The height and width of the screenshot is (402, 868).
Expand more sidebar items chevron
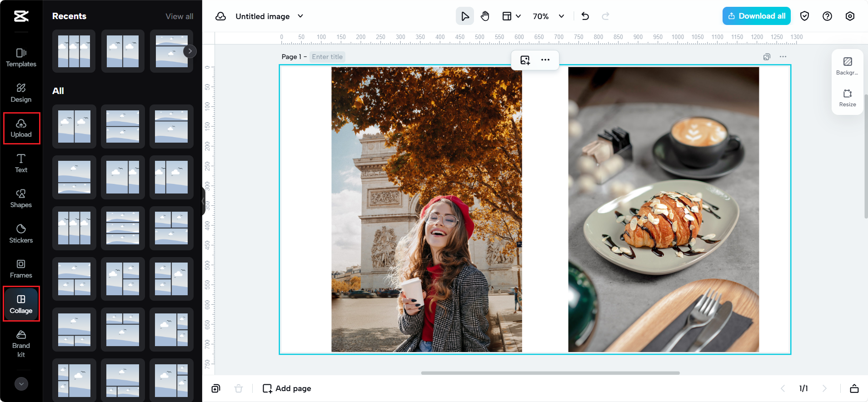(x=21, y=384)
